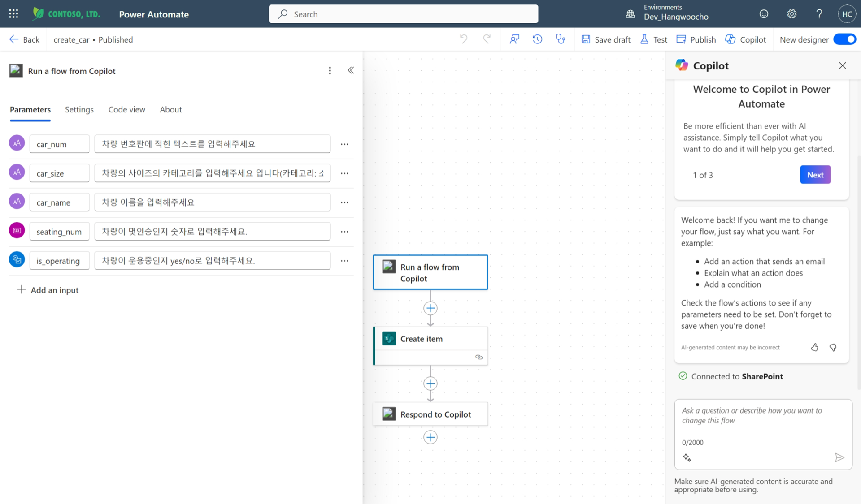Open the send feedback comment icon
861x504 pixels.
514,39
